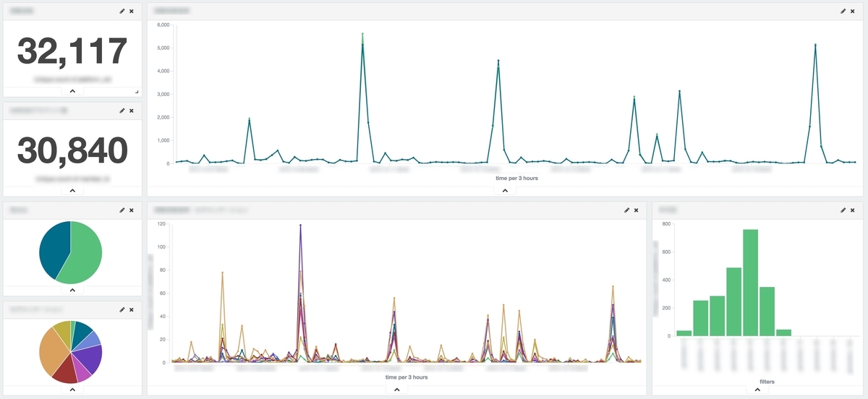The height and width of the screenshot is (399, 868).
Task: Remove the multi-colored line chart panel
Action: point(637,210)
